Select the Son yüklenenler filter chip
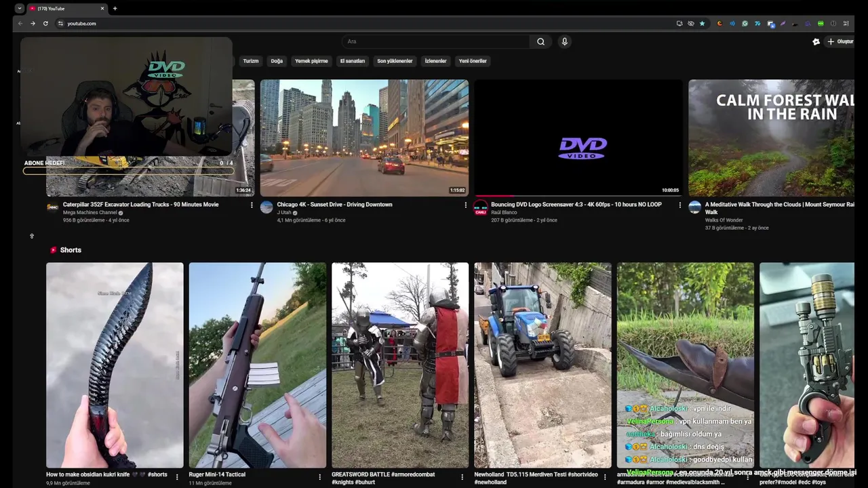Screen dimensions: 868x488 [395, 61]
